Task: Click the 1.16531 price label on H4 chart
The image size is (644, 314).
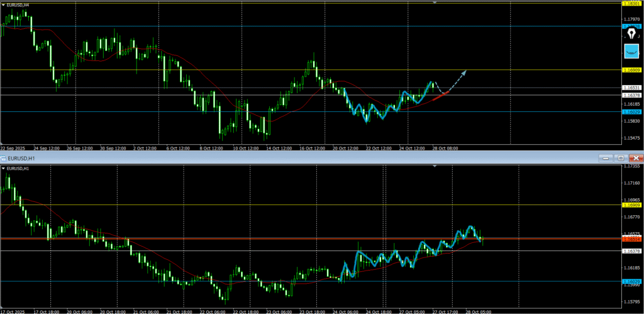Action: 632,87
